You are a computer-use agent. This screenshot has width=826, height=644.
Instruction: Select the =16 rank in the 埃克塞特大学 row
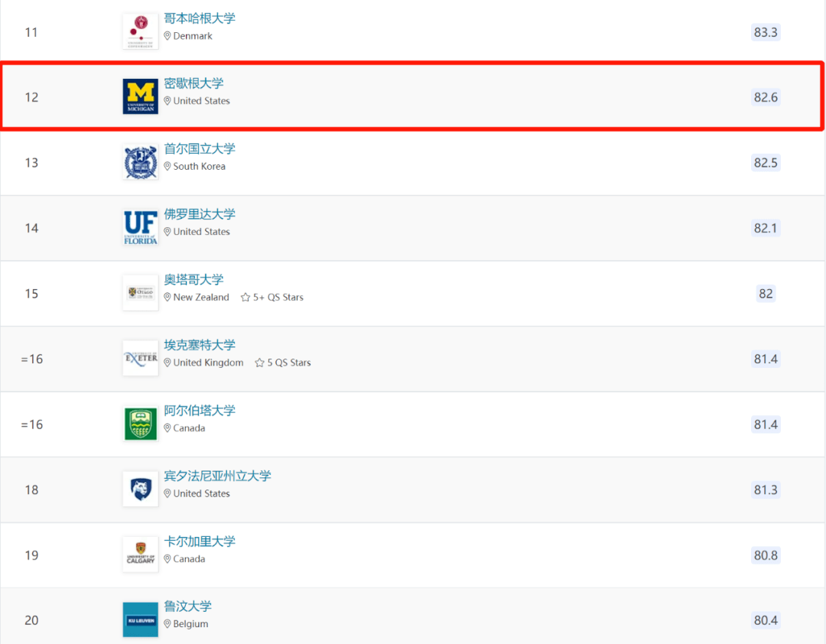click(31, 359)
